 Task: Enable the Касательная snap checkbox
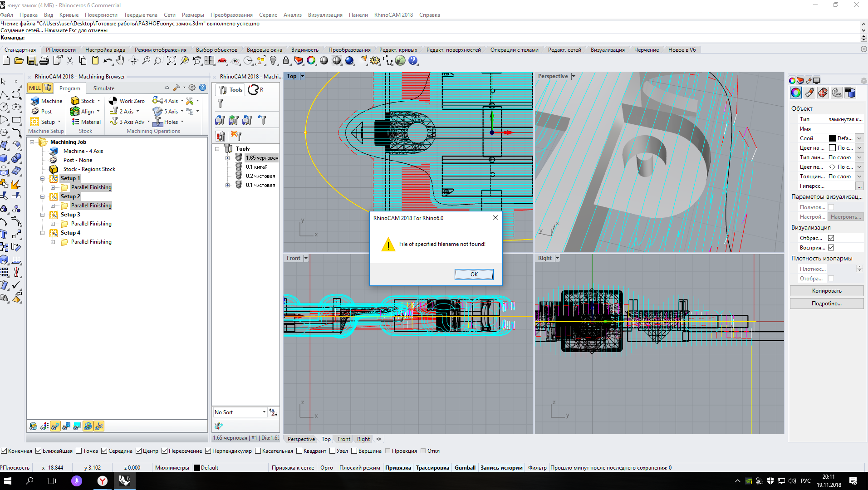tap(258, 451)
